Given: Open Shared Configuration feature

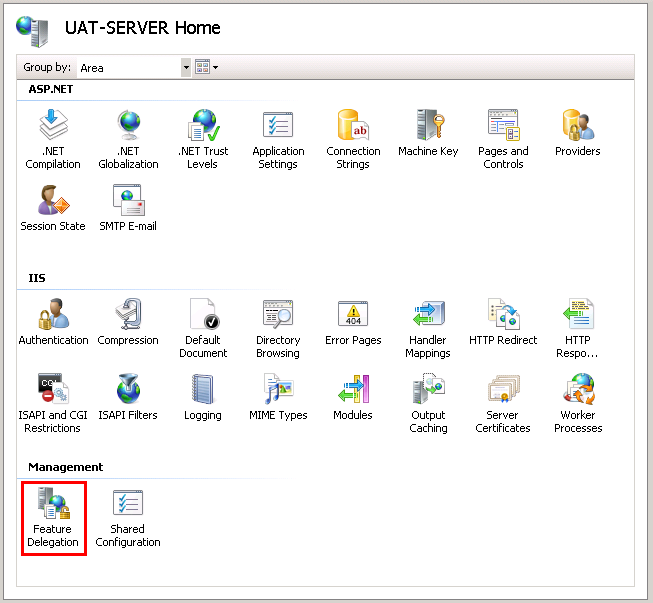Looking at the screenshot, I should pyautogui.click(x=128, y=517).
